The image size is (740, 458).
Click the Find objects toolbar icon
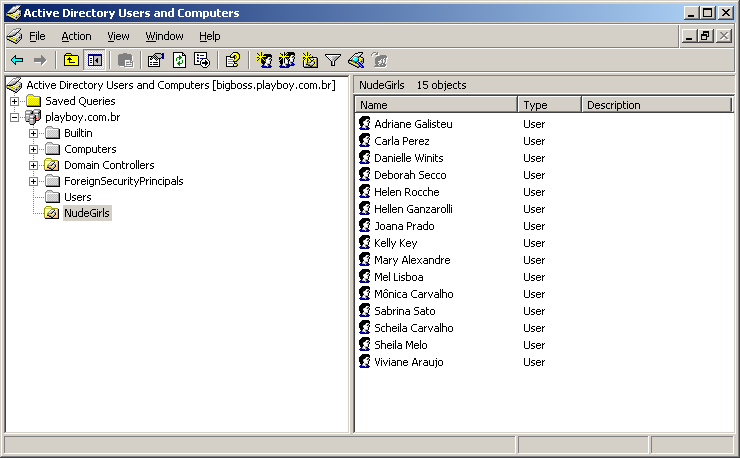356,60
